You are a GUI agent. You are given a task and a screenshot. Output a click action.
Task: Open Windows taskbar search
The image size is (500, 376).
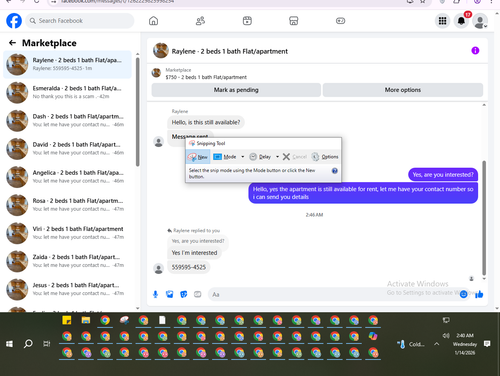click(28, 344)
